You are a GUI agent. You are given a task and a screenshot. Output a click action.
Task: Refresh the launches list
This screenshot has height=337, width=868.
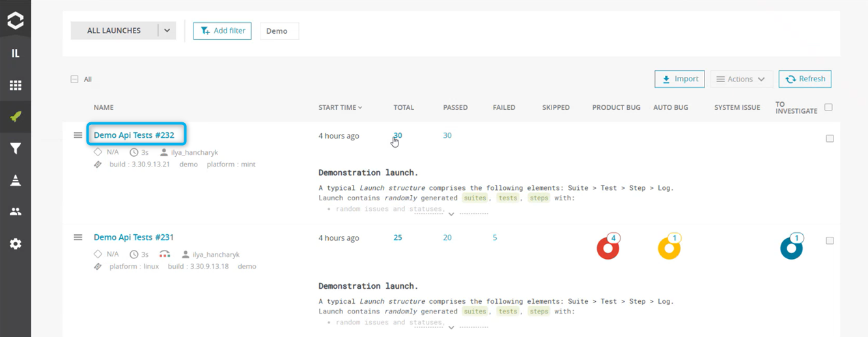[x=805, y=79]
